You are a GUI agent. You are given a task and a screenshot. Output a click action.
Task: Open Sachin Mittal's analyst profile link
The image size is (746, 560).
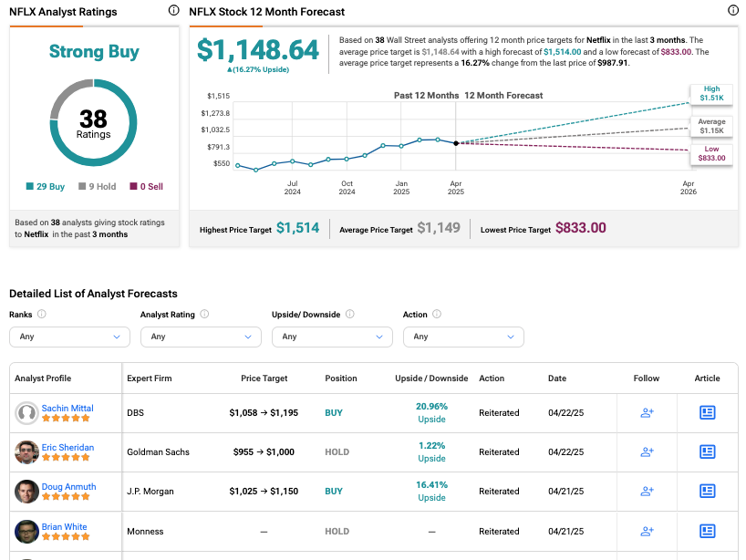pyautogui.click(x=67, y=409)
